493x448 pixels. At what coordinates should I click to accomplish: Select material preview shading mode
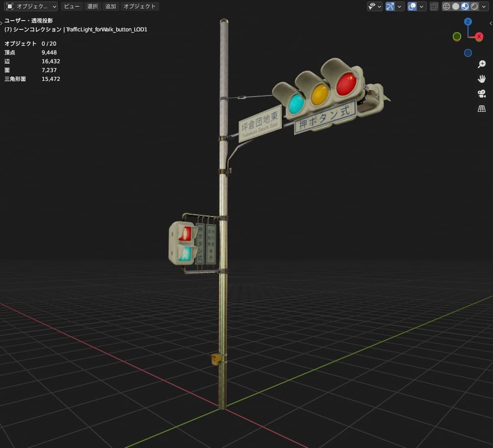pyautogui.click(x=465, y=6)
